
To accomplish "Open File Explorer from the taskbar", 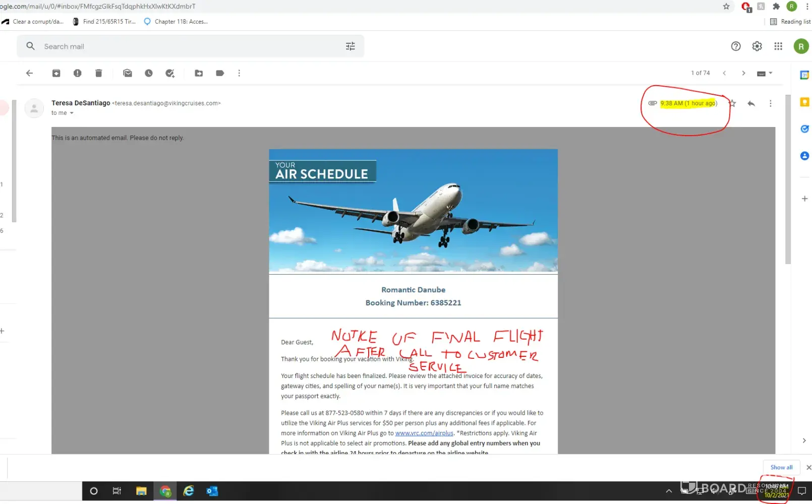I will 141,491.
